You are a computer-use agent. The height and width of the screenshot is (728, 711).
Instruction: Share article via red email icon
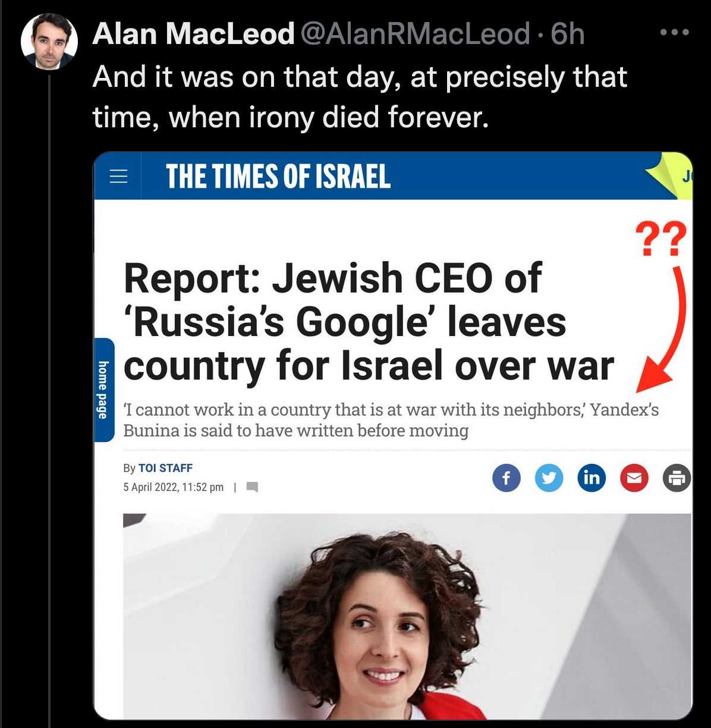[634, 478]
